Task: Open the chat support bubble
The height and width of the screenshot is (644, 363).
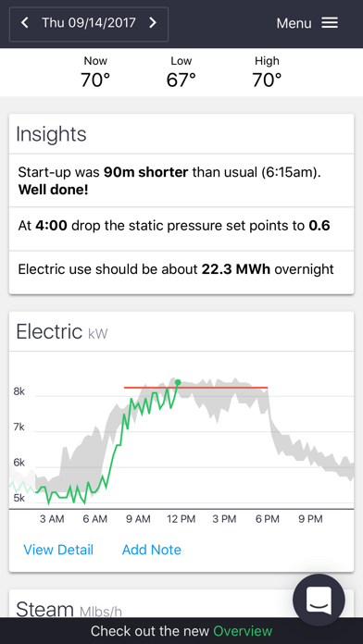Action: [x=319, y=601]
